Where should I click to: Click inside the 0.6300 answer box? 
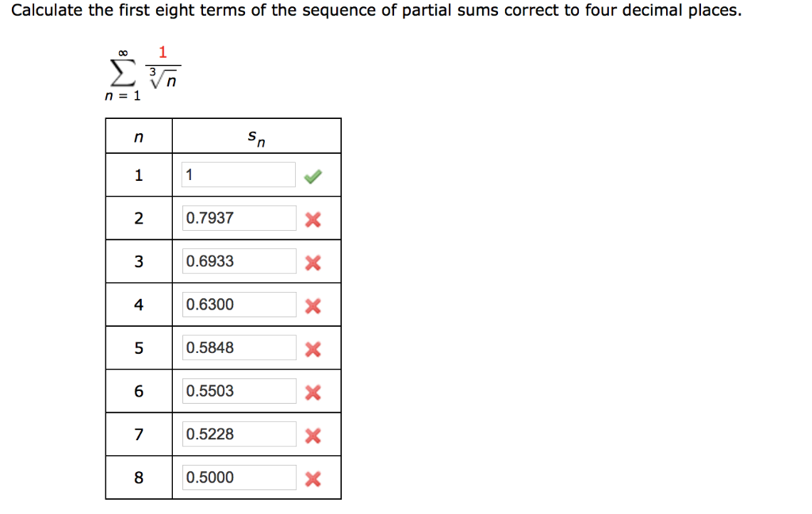click(x=238, y=304)
